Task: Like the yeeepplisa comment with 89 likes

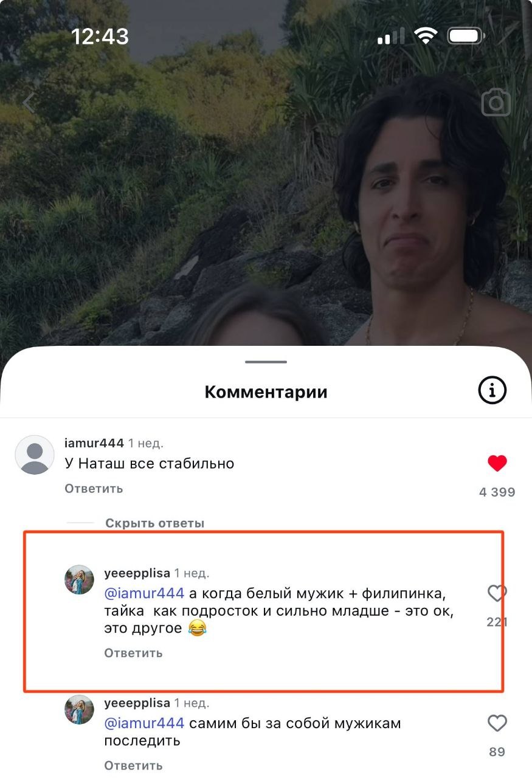Action: 497,723
